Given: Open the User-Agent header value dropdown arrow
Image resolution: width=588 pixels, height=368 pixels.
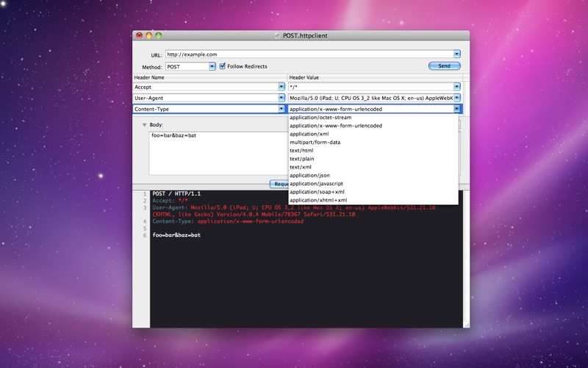Looking at the screenshot, I should tap(456, 98).
